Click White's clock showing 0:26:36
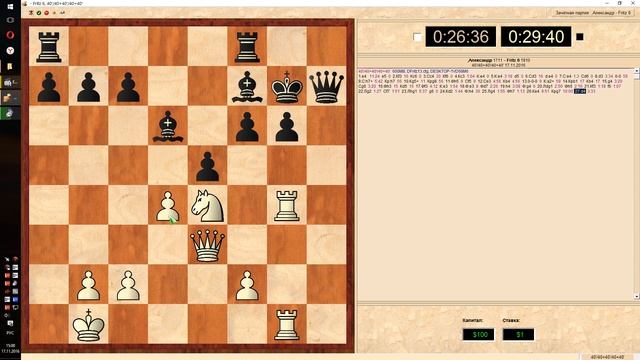 (461, 37)
